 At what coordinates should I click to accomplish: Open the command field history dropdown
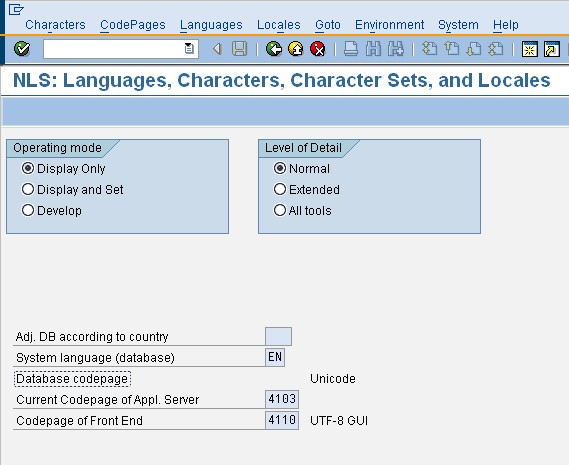(189, 49)
